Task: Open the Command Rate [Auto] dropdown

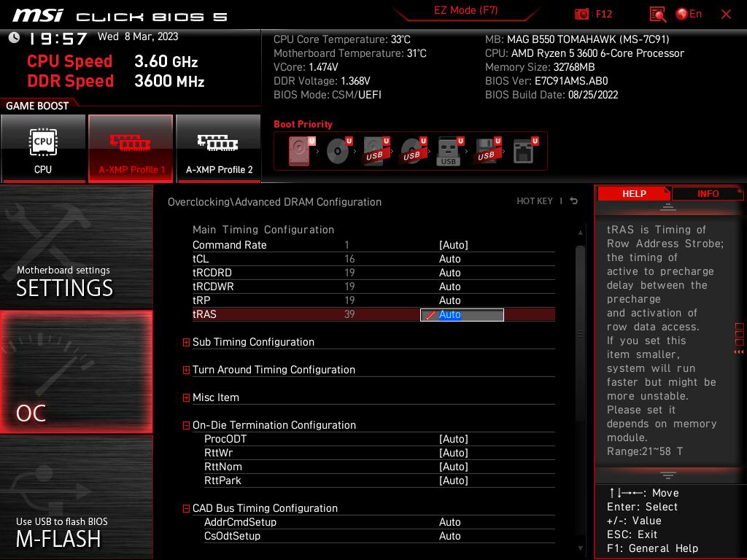Action: 454,245
